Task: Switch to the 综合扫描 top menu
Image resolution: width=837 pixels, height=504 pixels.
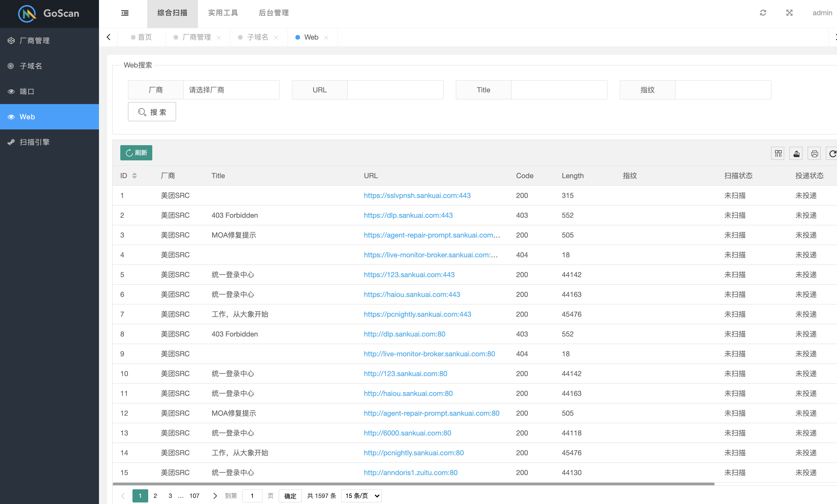Action: pyautogui.click(x=172, y=14)
